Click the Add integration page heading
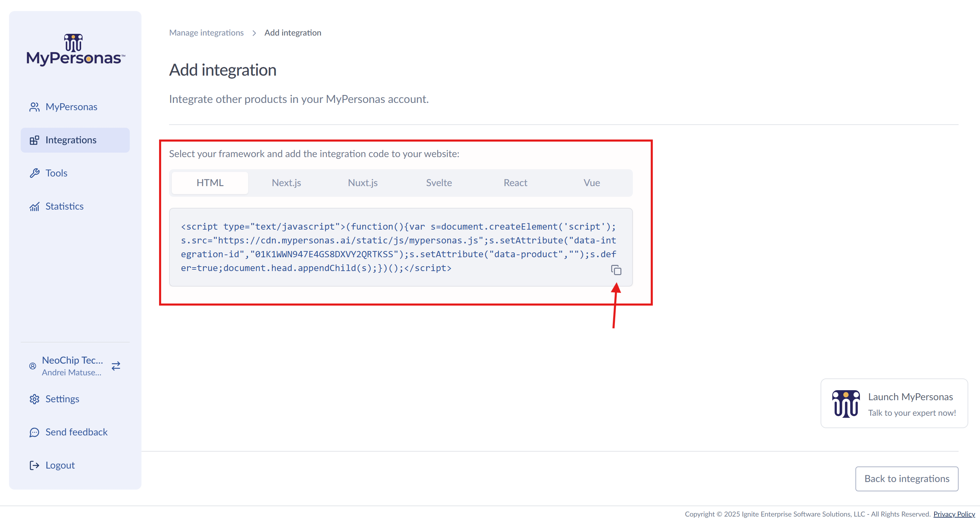 pos(223,70)
